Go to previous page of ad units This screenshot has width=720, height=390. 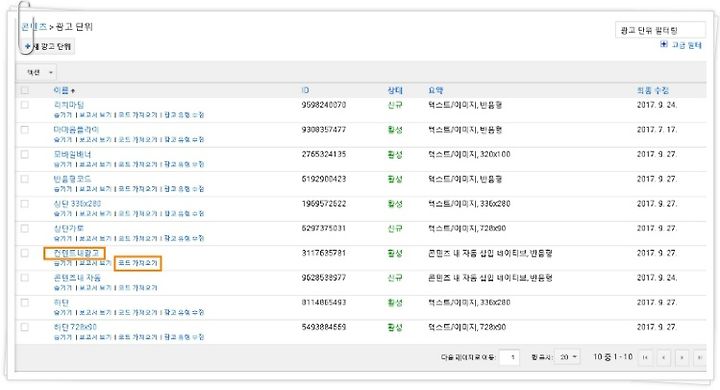(x=664, y=357)
